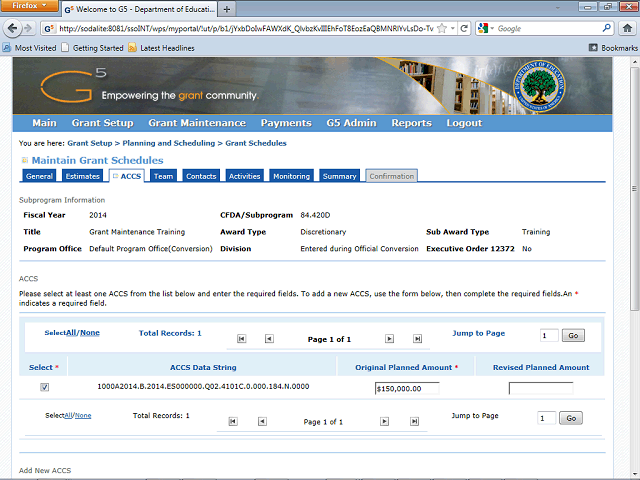The image size is (640, 480).
Task: Switch to the Monitoring tab
Action: click(291, 176)
